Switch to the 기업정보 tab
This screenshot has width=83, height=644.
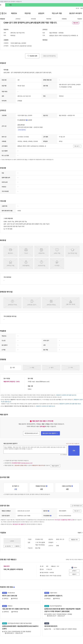coord(80,19)
